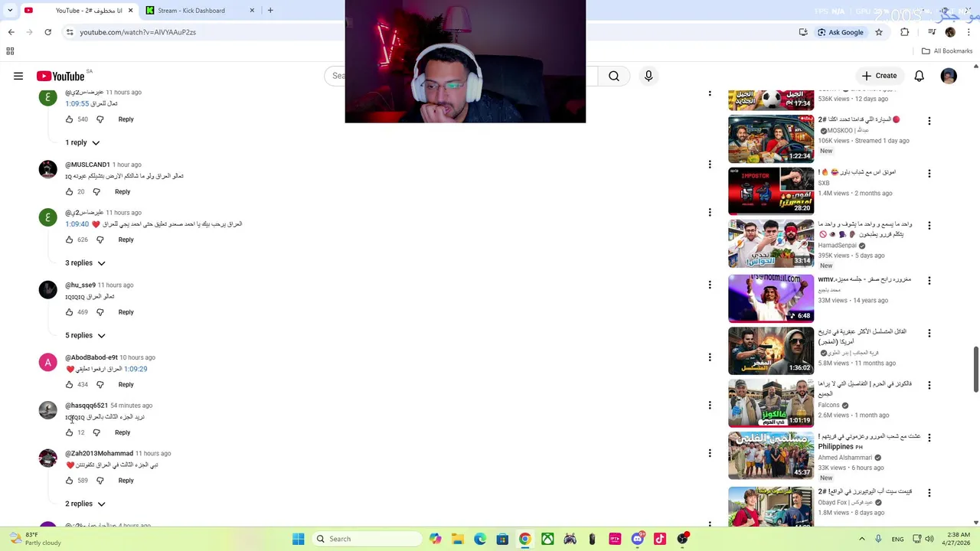980x551 pixels.
Task: Open comment menu for @MUSLCAND1
Action: coord(710,164)
